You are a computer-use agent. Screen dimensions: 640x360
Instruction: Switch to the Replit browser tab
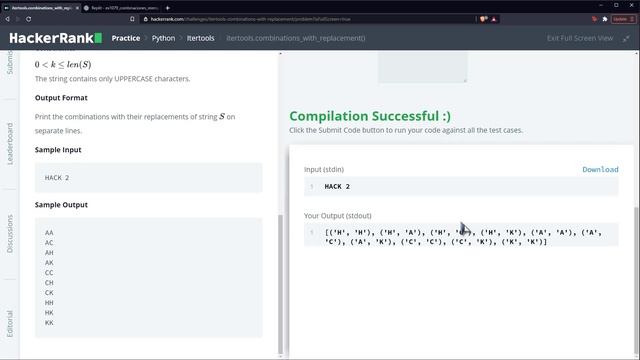(121, 8)
